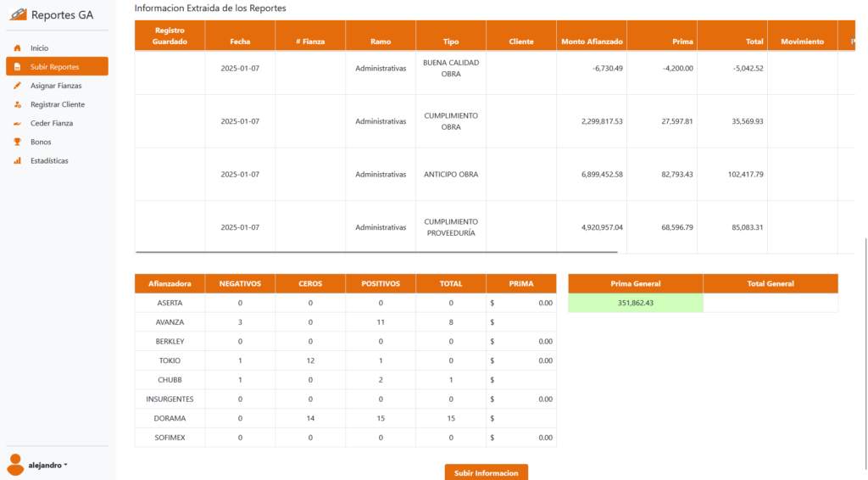Screen dimensions: 868x480
Task: Open the alejandro user dropdown
Action: 48,466
